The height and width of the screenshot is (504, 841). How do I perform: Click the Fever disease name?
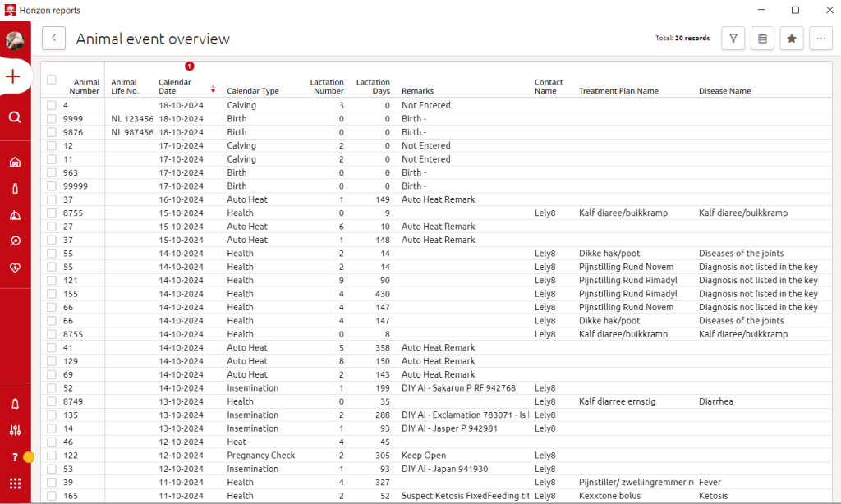pyautogui.click(x=710, y=482)
